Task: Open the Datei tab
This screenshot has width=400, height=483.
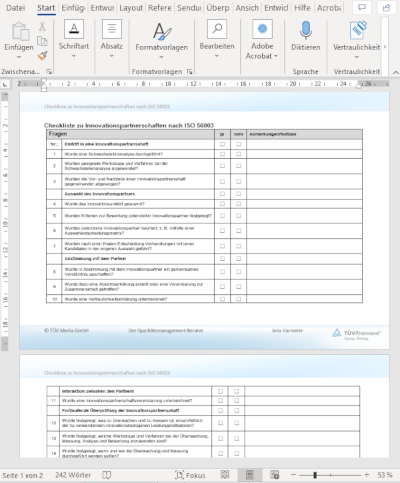Action: (x=15, y=8)
